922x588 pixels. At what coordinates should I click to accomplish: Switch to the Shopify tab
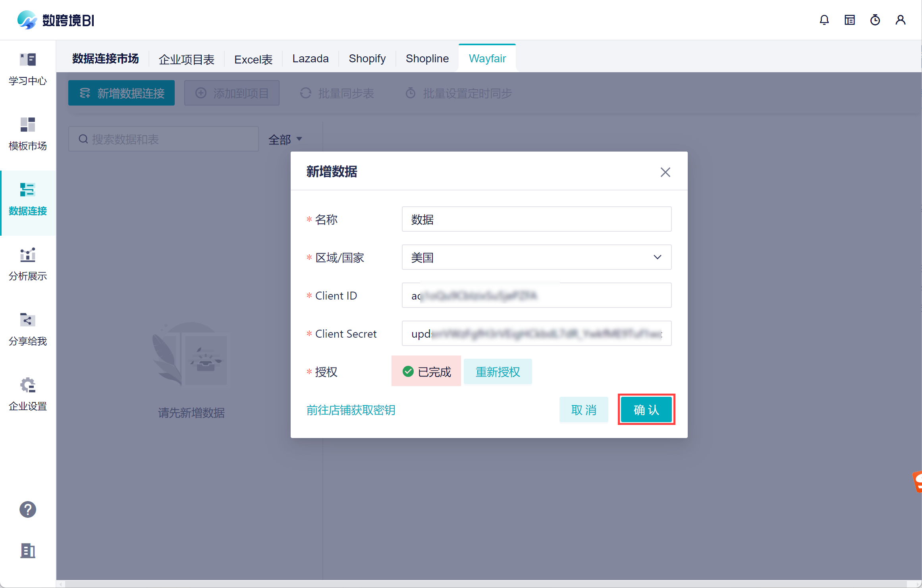pos(367,59)
